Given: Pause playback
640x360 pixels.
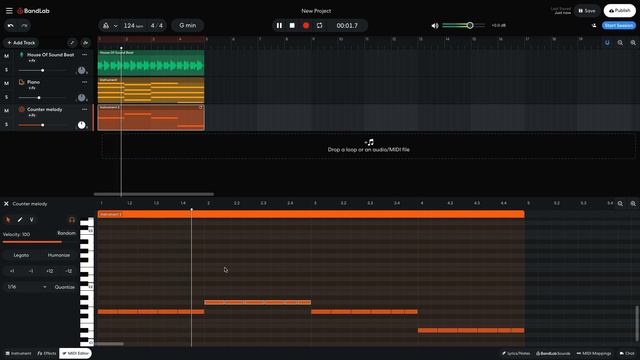Looking at the screenshot, I should (x=279, y=25).
